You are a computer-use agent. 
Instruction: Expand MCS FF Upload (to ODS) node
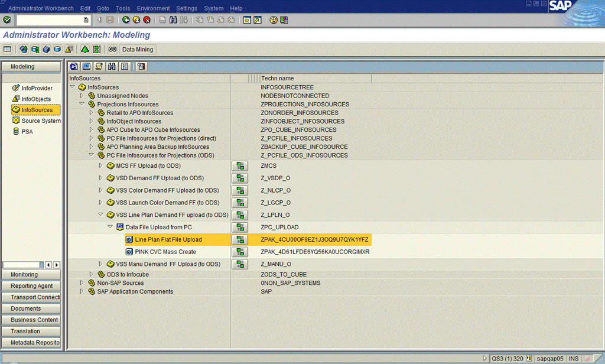point(100,165)
